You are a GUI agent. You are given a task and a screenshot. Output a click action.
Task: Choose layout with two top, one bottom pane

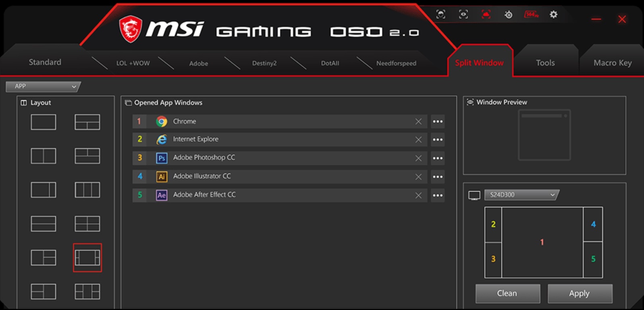coord(87,156)
